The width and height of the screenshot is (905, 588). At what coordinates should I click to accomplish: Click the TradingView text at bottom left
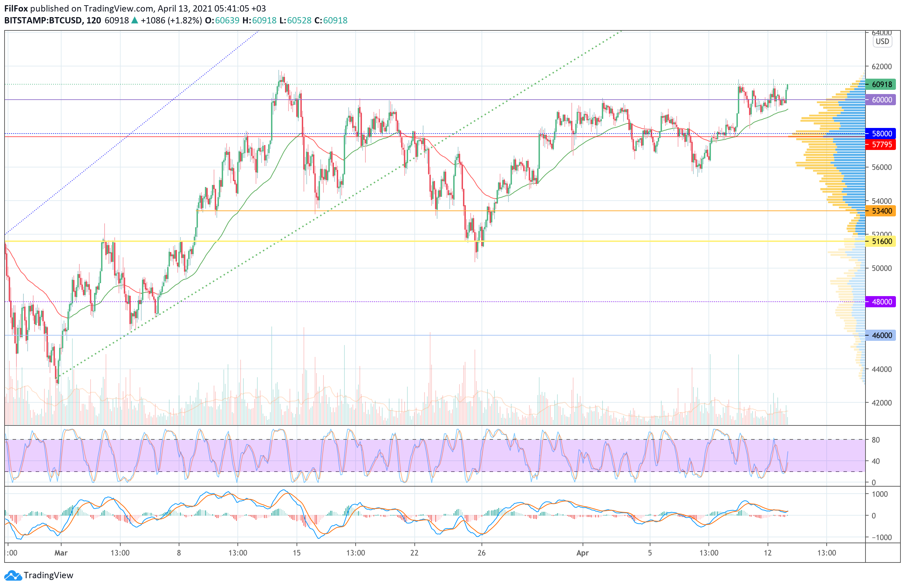click(x=48, y=575)
